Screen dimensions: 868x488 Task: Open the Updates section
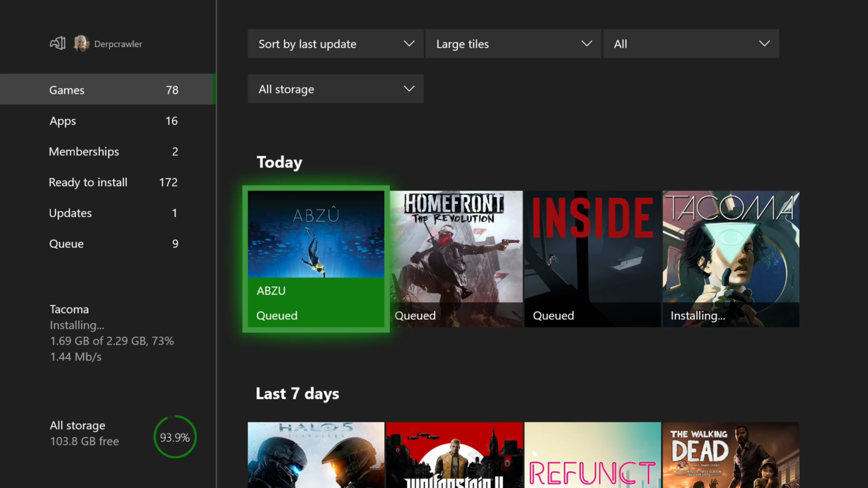click(108, 213)
